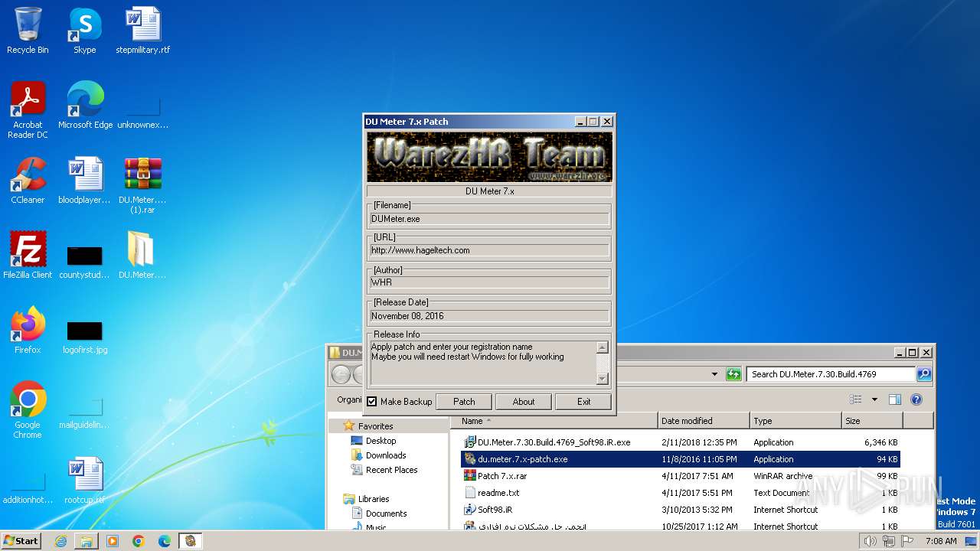The height and width of the screenshot is (551, 980).
Task: Click File Explorer taskbar icon
Action: coord(87,541)
